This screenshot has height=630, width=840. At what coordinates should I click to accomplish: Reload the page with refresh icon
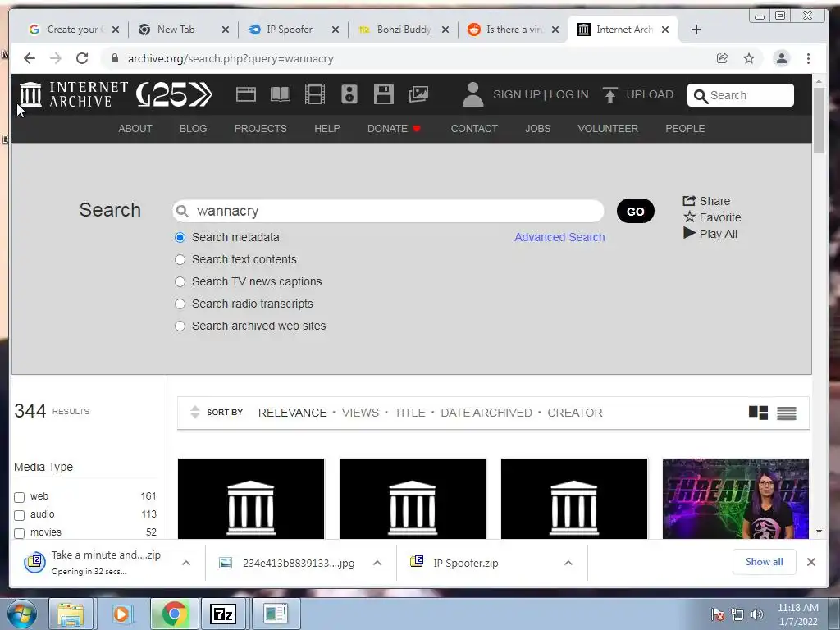click(x=82, y=58)
